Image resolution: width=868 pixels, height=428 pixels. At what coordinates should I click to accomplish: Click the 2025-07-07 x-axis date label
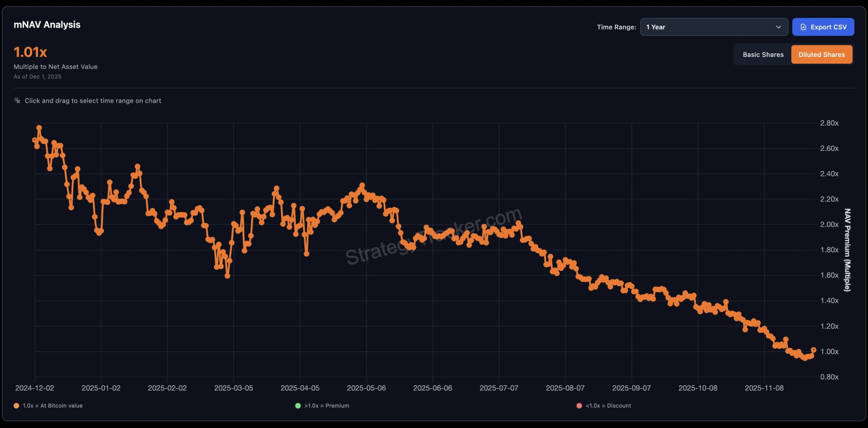click(x=498, y=388)
